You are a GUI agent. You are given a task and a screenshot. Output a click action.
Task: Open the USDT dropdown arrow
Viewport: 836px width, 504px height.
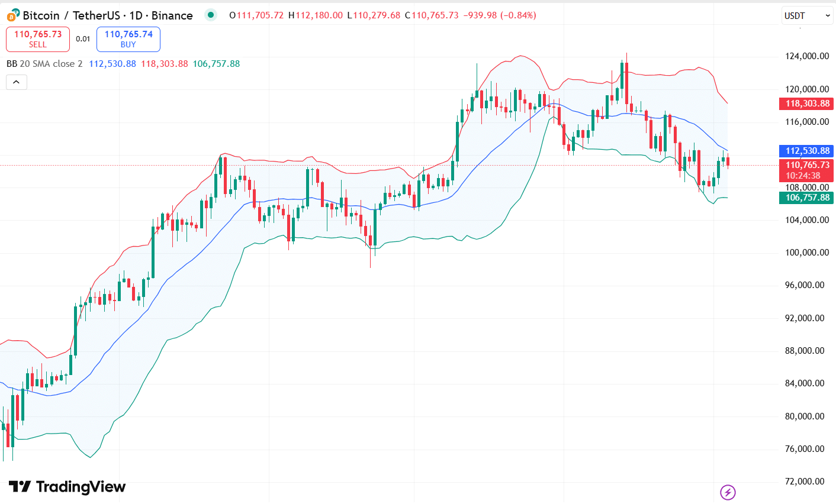point(828,16)
